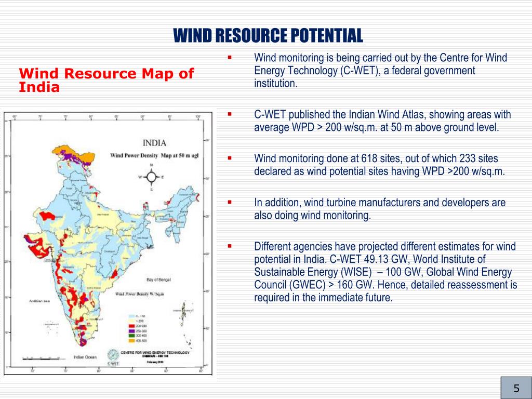Click the red heading Wind Resource Map of India

(106, 80)
